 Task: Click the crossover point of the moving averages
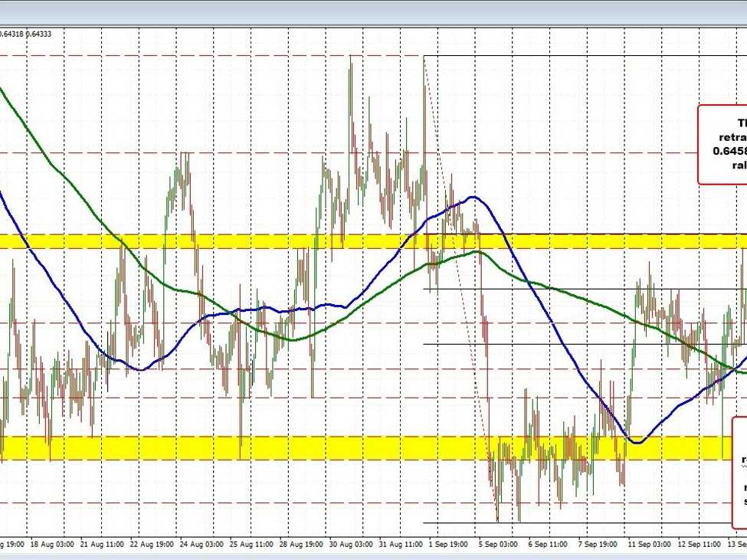tap(733, 368)
